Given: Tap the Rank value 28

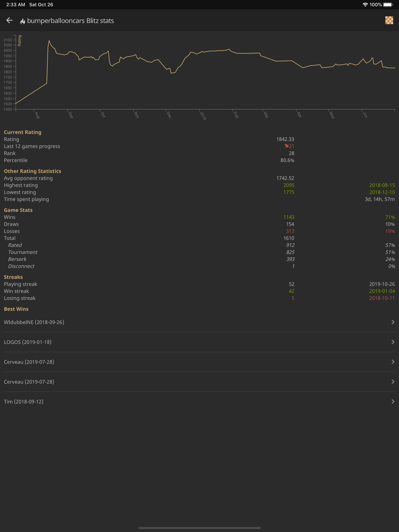Looking at the screenshot, I should 291,153.
